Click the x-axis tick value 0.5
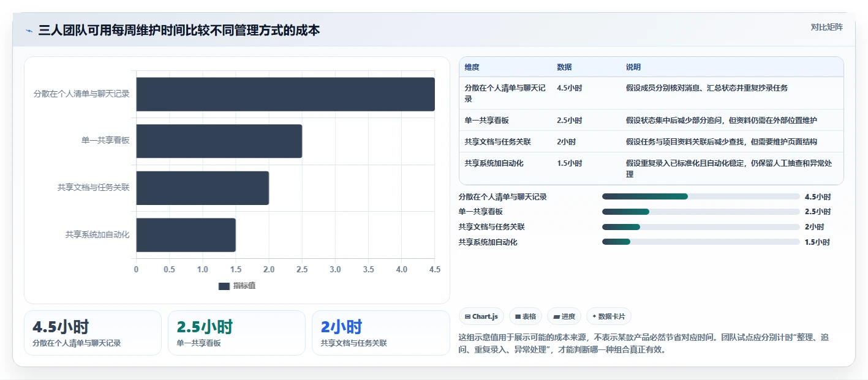The image size is (868, 380). point(169,269)
